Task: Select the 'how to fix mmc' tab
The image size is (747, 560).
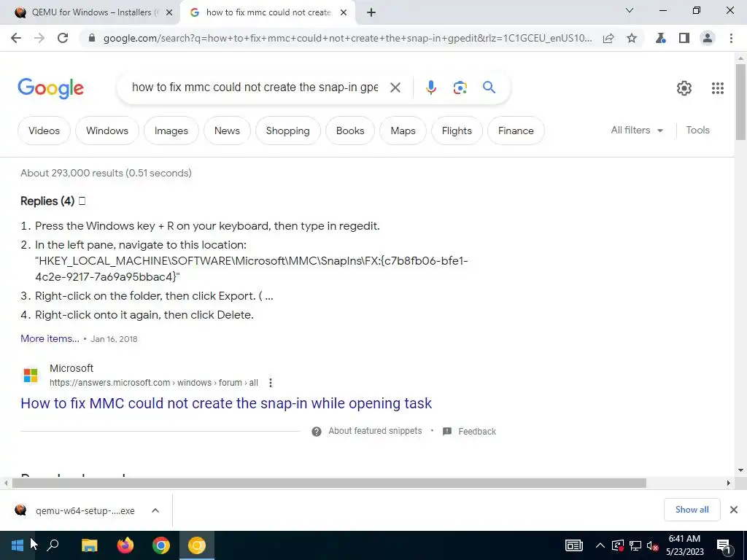Action: [268, 13]
